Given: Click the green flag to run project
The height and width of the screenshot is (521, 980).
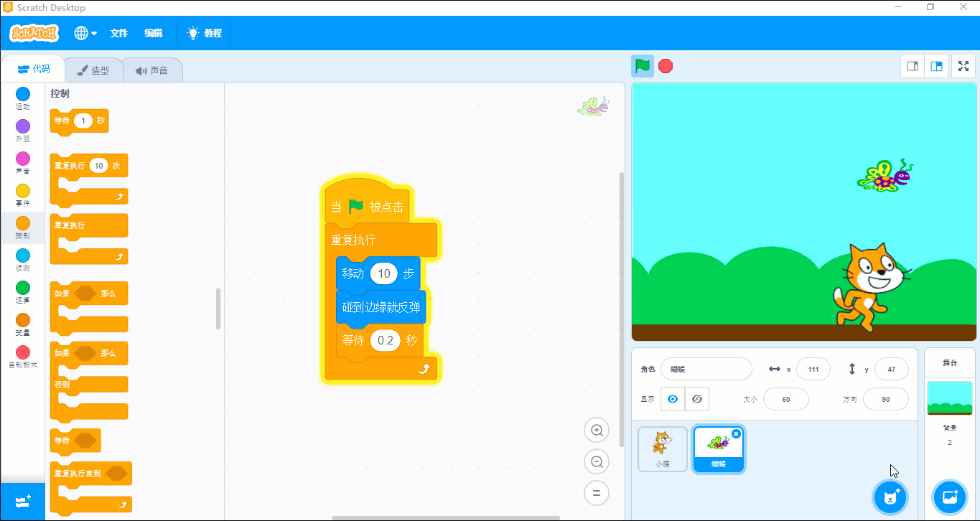Looking at the screenshot, I should point(642,66).
